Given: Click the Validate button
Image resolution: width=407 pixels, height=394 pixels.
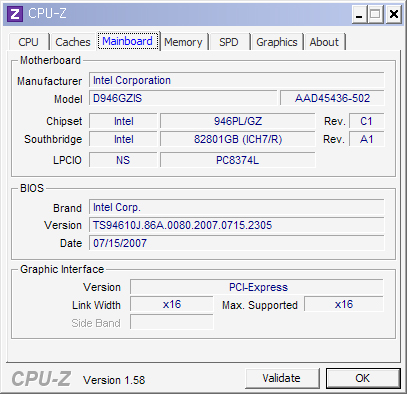Looking at the screenshot, I should point(282,378).
